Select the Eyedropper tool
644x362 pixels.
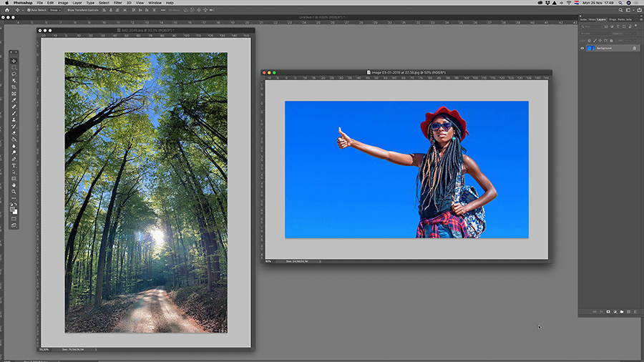coord(14,100)
